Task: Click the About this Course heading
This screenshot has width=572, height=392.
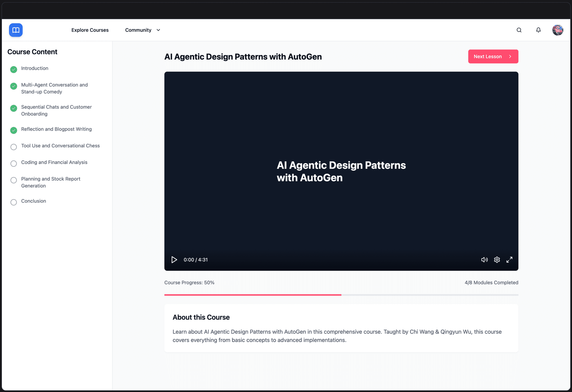Action: (x=201, y=317)
